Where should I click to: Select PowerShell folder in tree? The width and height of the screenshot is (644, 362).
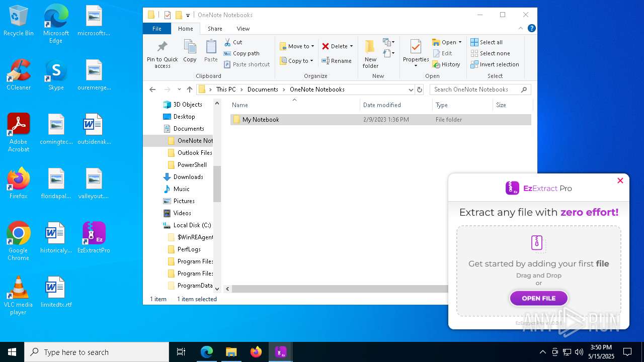click(187, 165)
